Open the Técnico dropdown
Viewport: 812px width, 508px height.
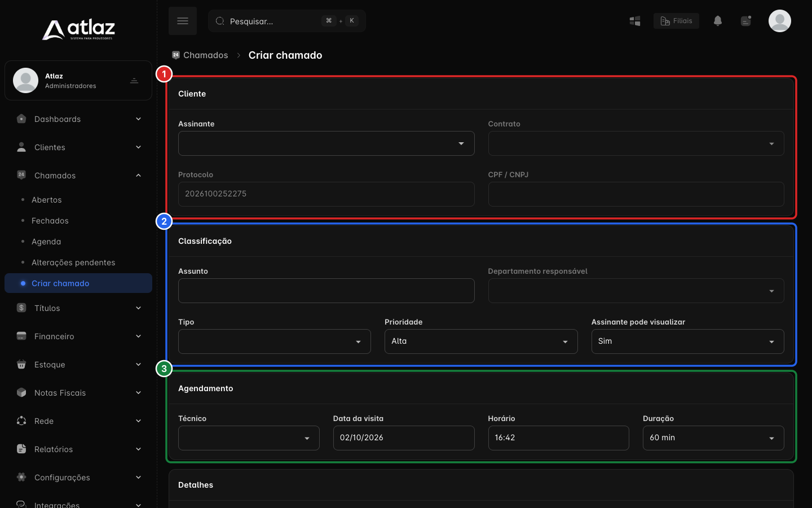tap(249, 438)
